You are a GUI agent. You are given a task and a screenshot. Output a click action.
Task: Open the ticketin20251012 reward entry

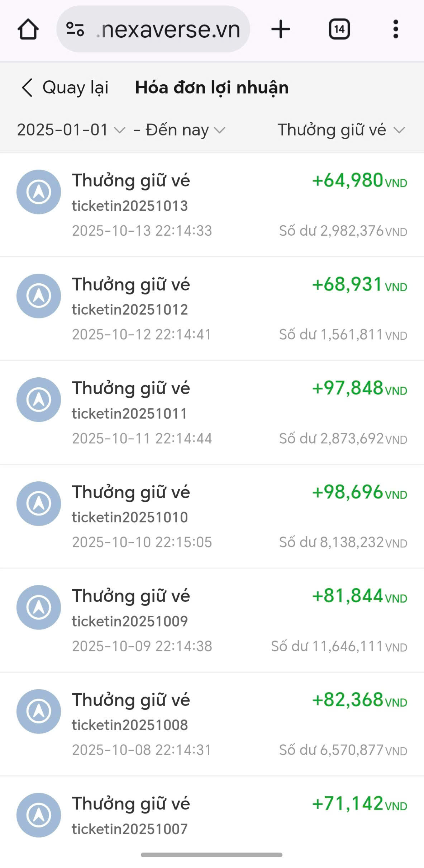[x=130, y=310]
